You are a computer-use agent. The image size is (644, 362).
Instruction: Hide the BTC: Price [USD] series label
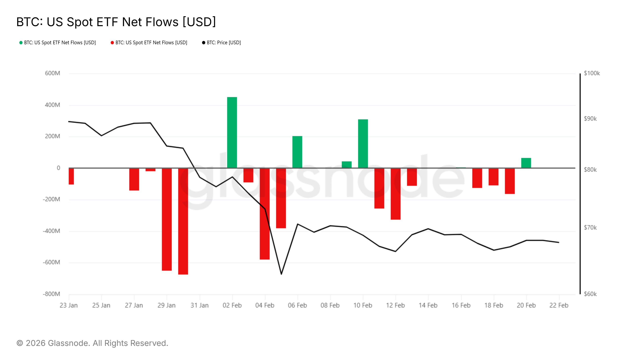[x=224, y=43]
